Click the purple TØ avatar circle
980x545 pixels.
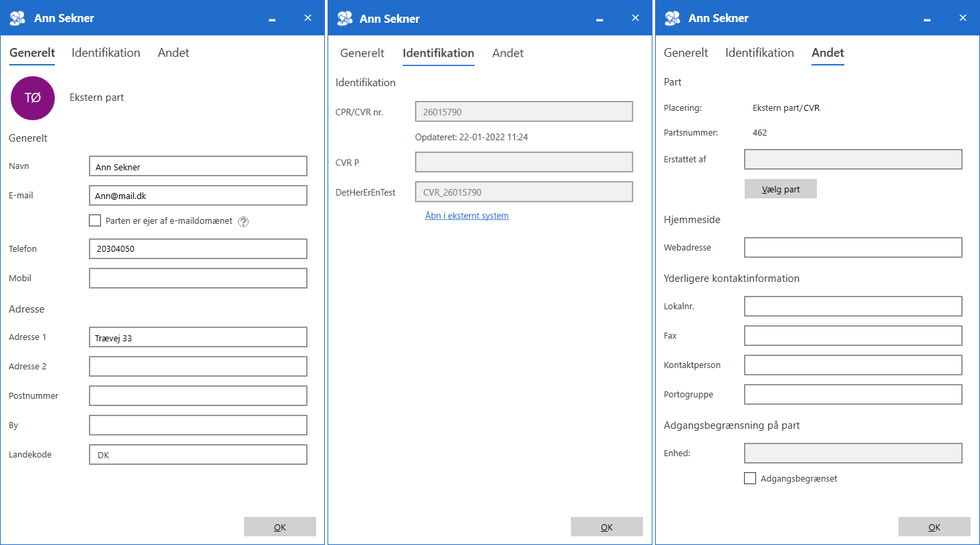click(x=33, y=98)
